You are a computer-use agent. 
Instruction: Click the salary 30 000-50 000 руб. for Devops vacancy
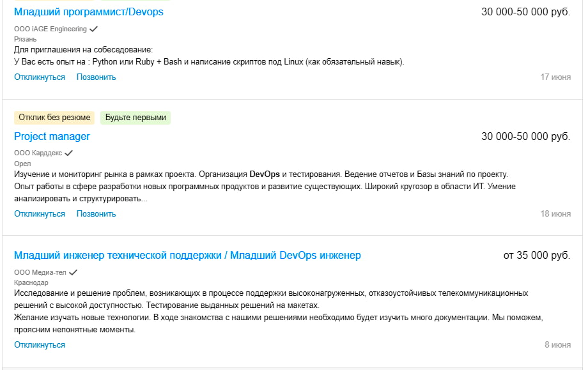tap(526, 10)
